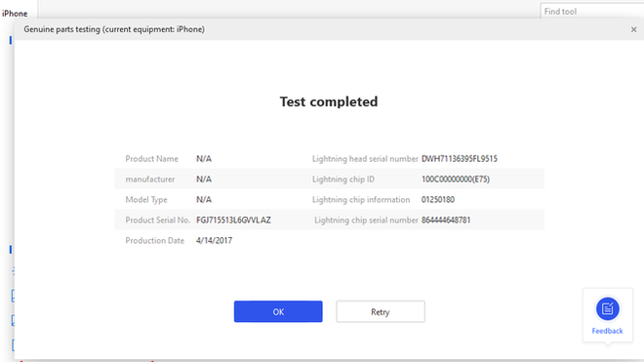Focus the Find tool search box
Screen dimensions: 644x362
click(x=592, y=11)
